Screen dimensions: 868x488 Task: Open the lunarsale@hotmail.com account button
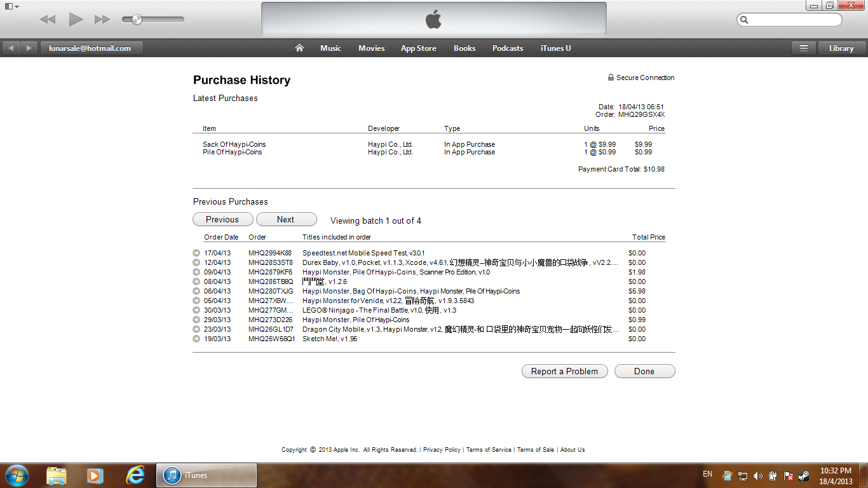pyautogui.click(x=92, y=48)
